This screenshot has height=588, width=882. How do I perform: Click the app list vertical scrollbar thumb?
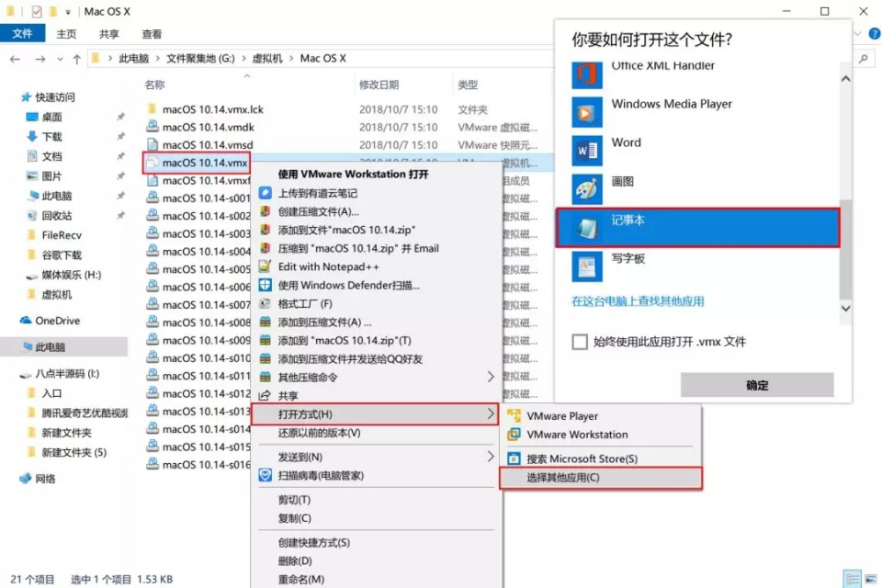click(x=845, y=249)
